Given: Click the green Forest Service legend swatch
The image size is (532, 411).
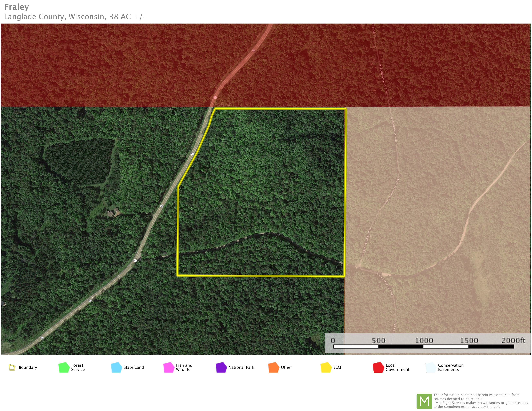Looking at the screenshot, I should click(x=64, y=367).
